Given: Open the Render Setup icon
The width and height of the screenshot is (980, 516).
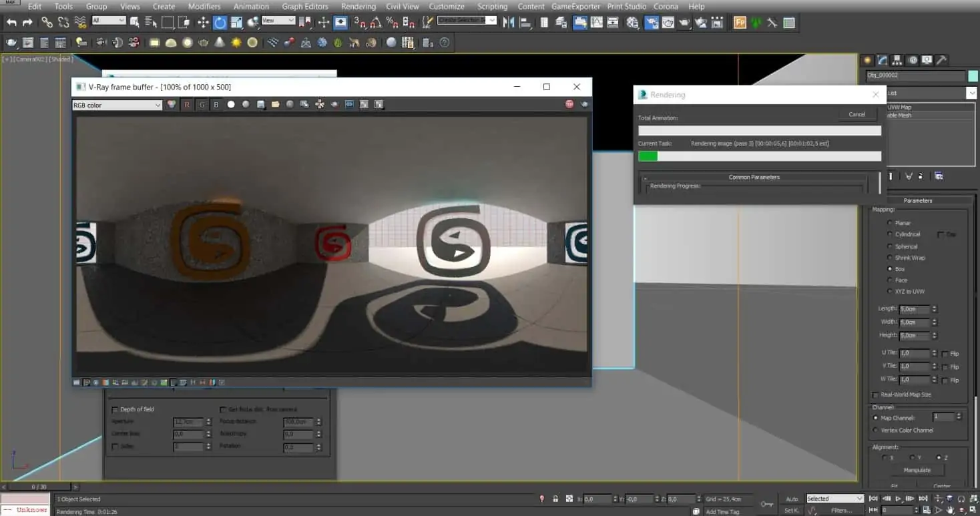Looking at the screenshot, I should tap(651, 23).
